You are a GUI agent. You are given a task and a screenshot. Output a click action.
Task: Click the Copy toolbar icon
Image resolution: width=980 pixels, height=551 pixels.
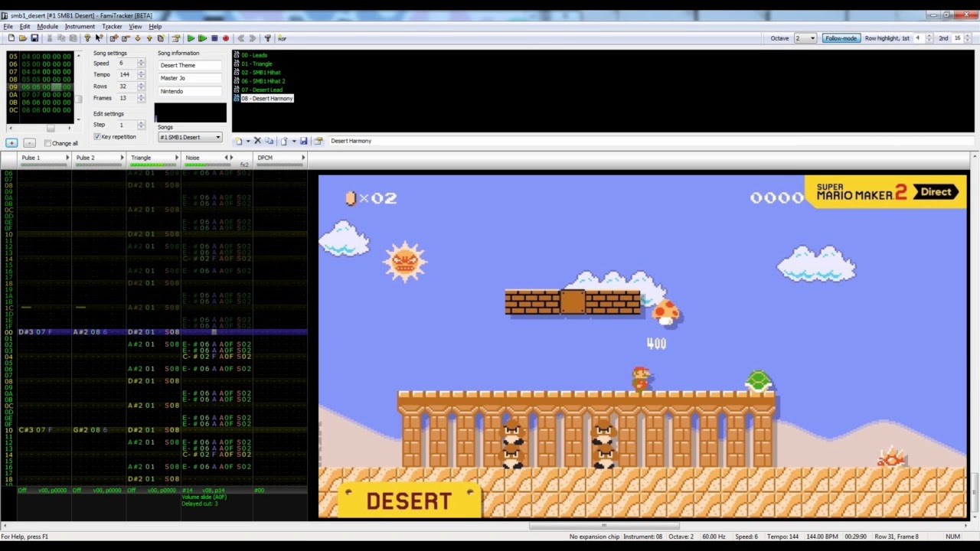click(x=61, y=38)
